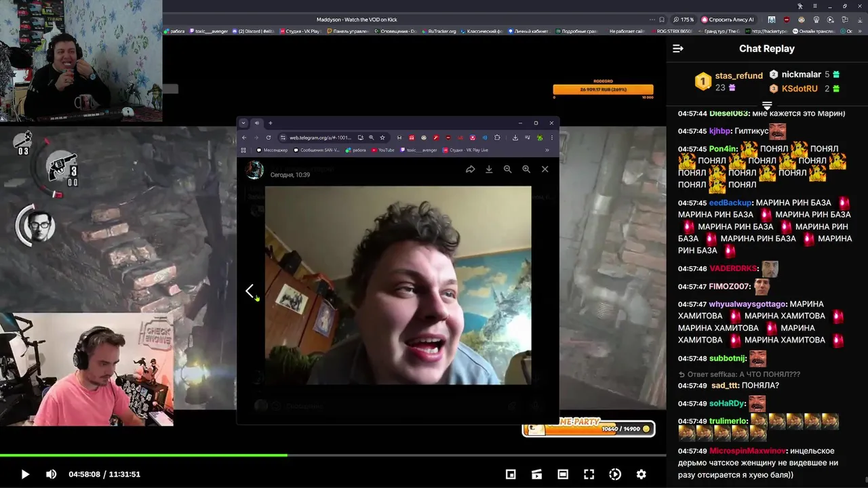
Task: Open stas_refund top gifter entry
Action: pyautogui.click(x=729, y=81)
